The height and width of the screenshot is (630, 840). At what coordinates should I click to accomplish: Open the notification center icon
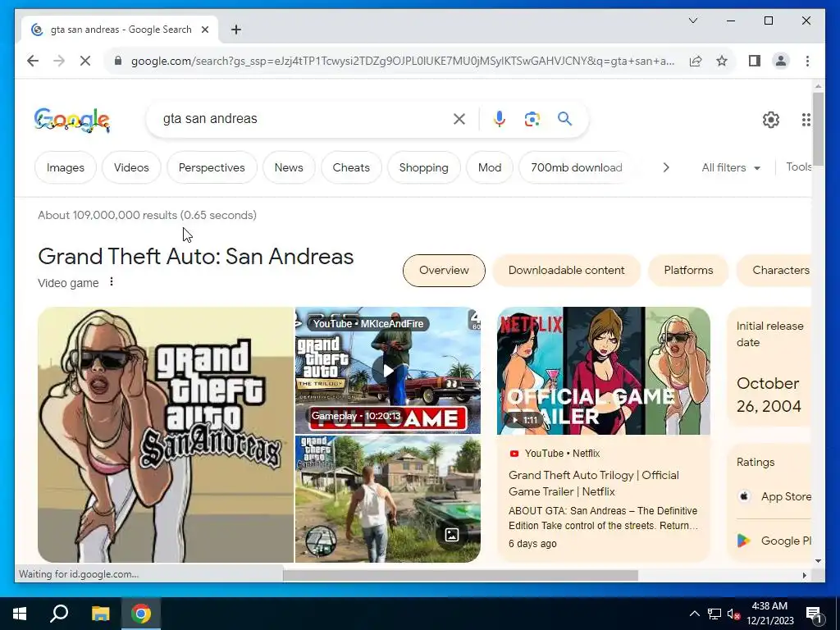tap(815, 614)
